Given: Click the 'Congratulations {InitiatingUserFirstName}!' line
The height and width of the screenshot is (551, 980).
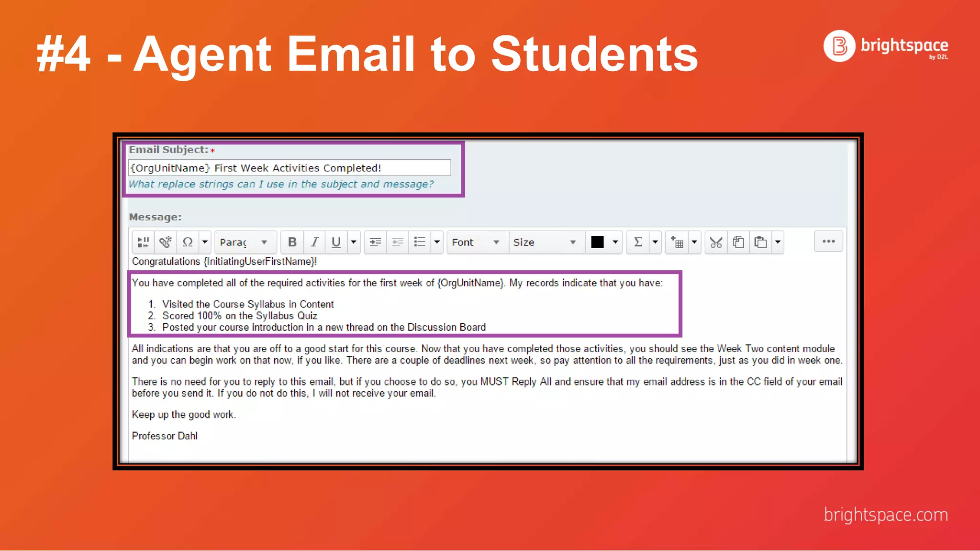Looking at the screenshot, I should coord(224,262).
